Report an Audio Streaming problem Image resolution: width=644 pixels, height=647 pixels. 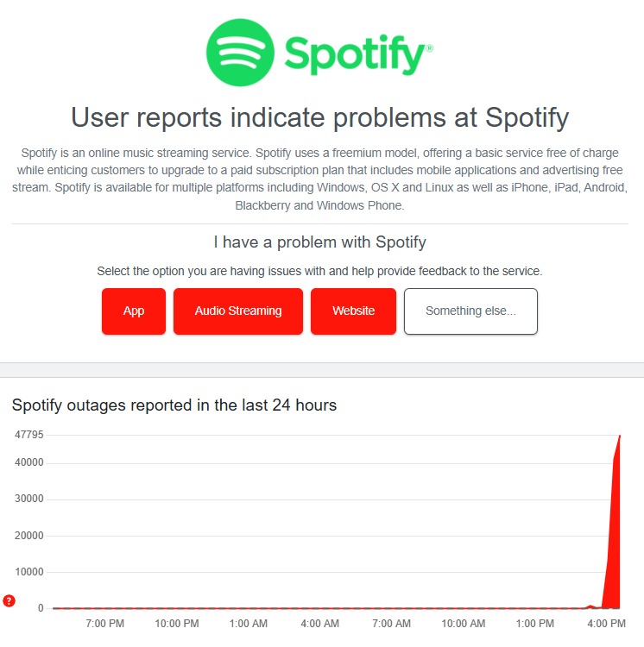click(238, 311)
